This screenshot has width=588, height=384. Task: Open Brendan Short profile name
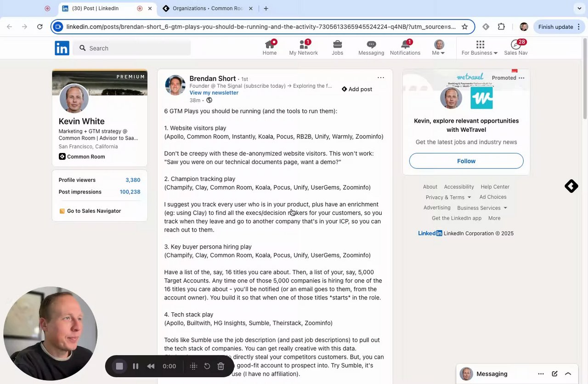212,79
